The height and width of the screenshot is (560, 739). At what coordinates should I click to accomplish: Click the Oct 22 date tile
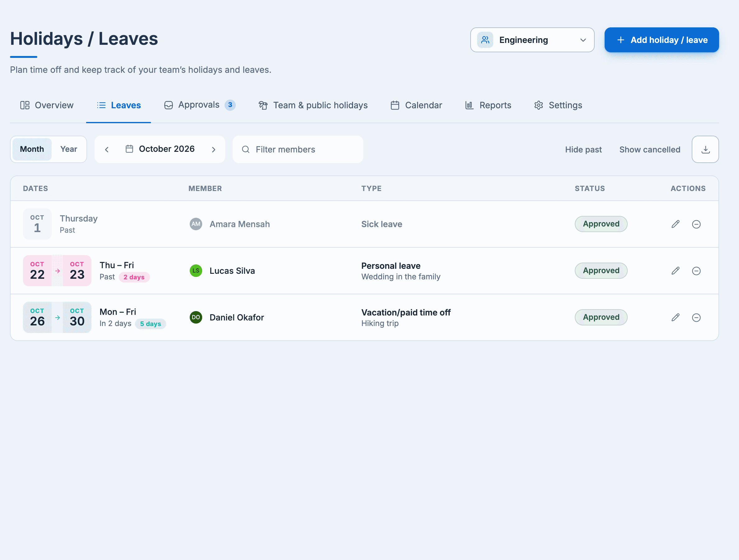coord(37,271)
